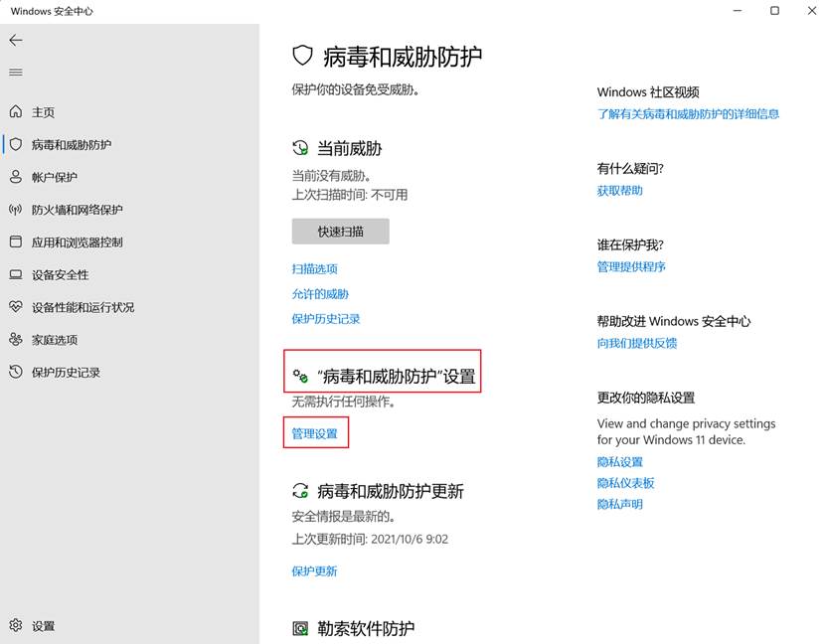The width and height of the screenshot is (826, 644).
Task: Click the 上次扫描时间: 不可用 text
Action: tap(350, 195)
